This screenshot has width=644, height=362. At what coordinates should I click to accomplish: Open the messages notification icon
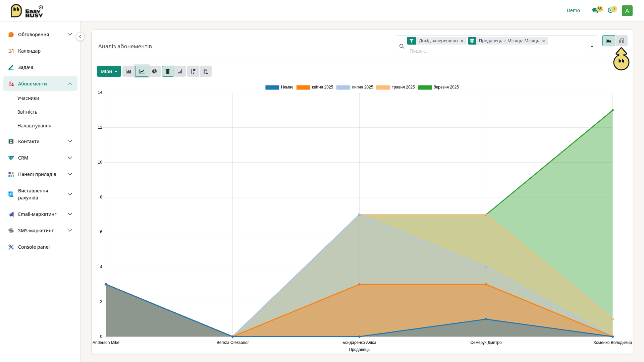tap(595, 10)
